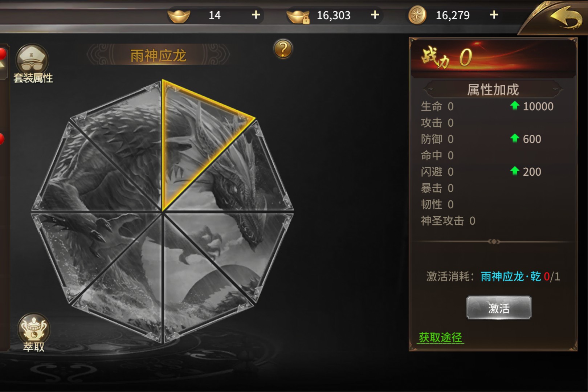Tap the round coin currency icon
Viewport: 588px width, 392px height.
click(417, 16)
